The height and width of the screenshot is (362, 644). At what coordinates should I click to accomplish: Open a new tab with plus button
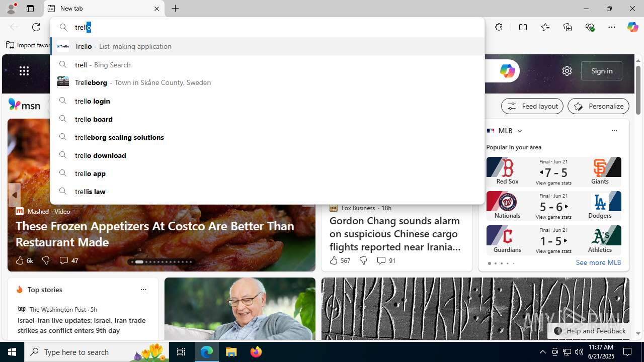click(x=176, y=9)
